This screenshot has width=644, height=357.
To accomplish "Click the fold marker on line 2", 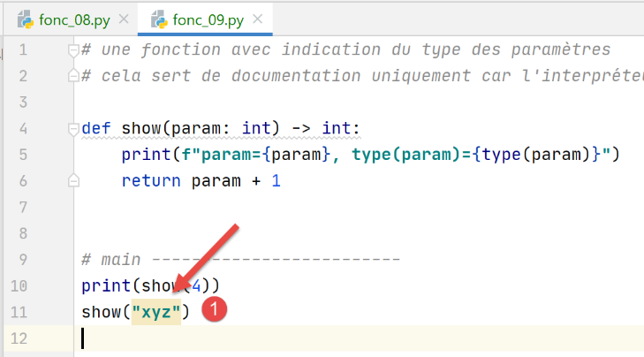I will click(x=74, y=77).
